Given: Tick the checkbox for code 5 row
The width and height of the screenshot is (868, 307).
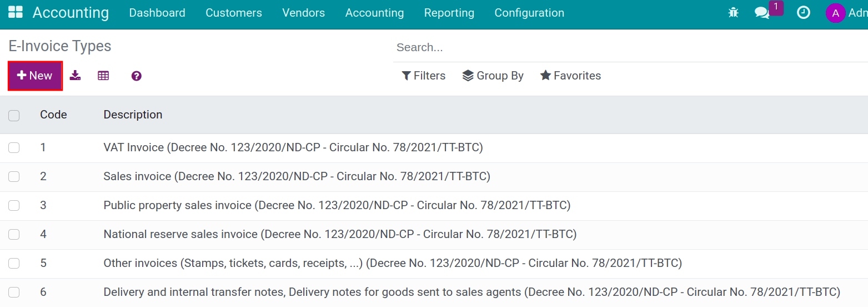Looking at the screenshot, I should [x=14, y=263].
